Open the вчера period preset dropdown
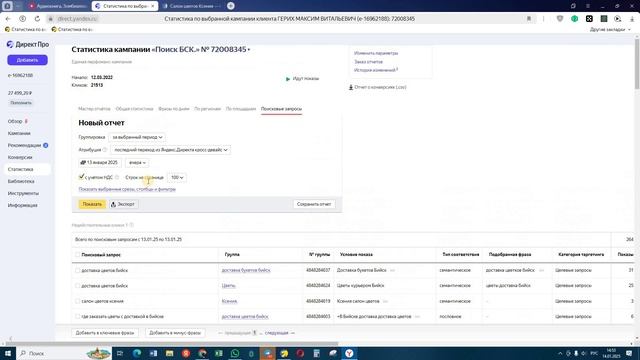The image size is (640, 360). pyautogui.click(x=137, y=162)
